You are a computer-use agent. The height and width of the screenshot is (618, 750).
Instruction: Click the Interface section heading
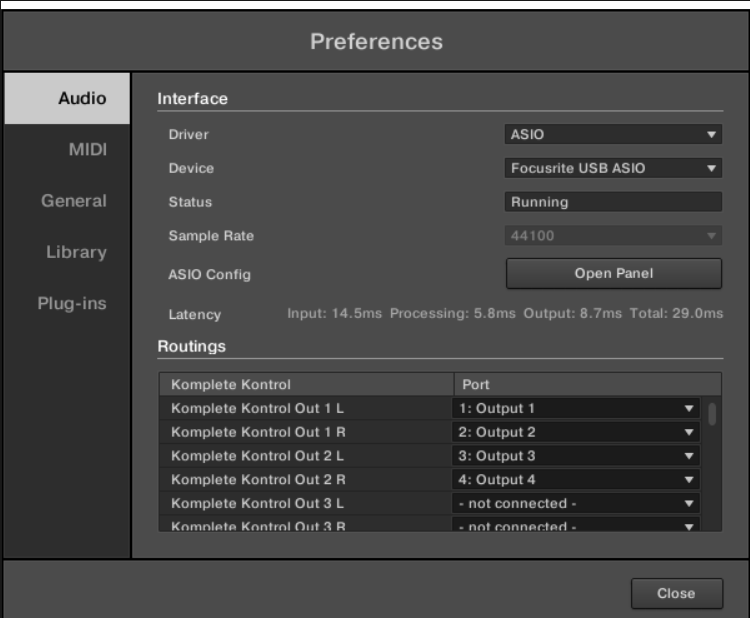click(192, 99)
